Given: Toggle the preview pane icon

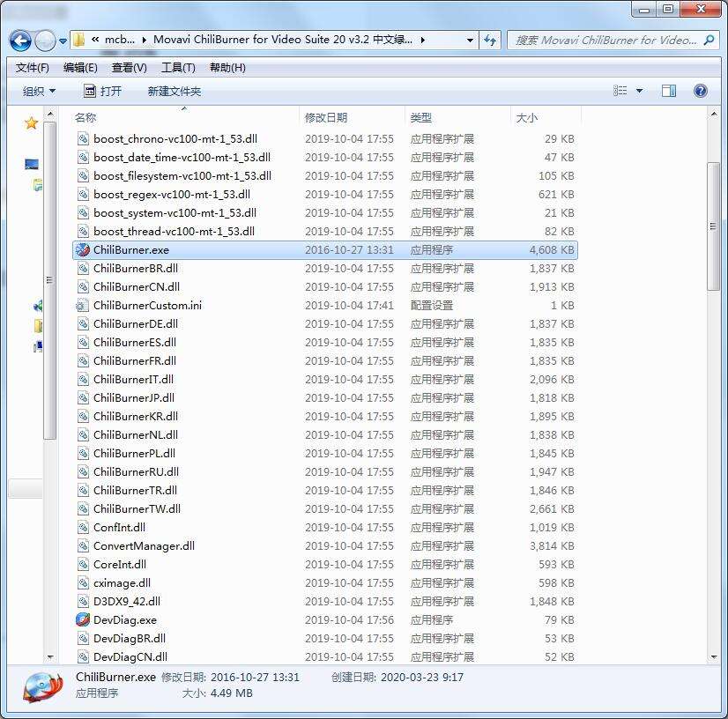Looking at the screenshot, I should coord(669,91).
